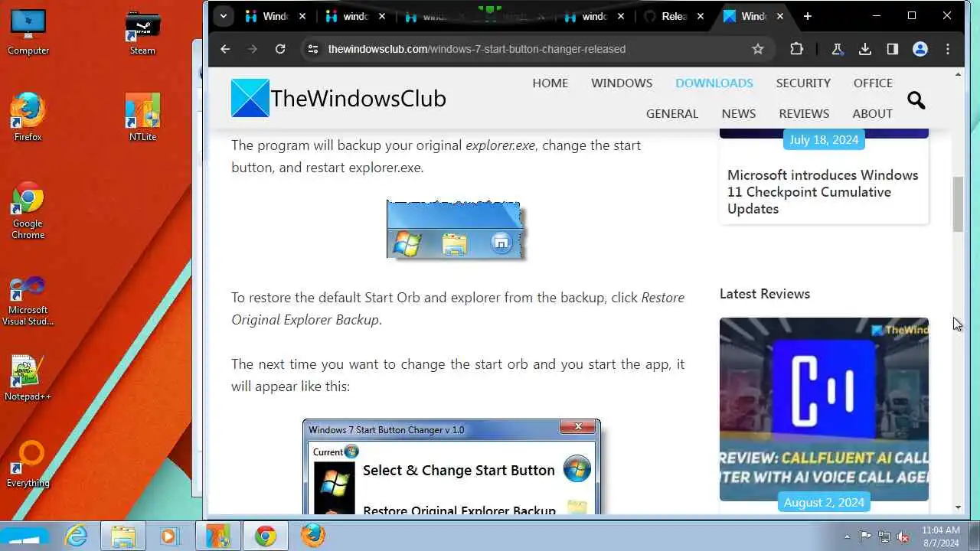Screen dimensions: 980x551
Task: Open the Chrome profile avatar
Action: 920,49
